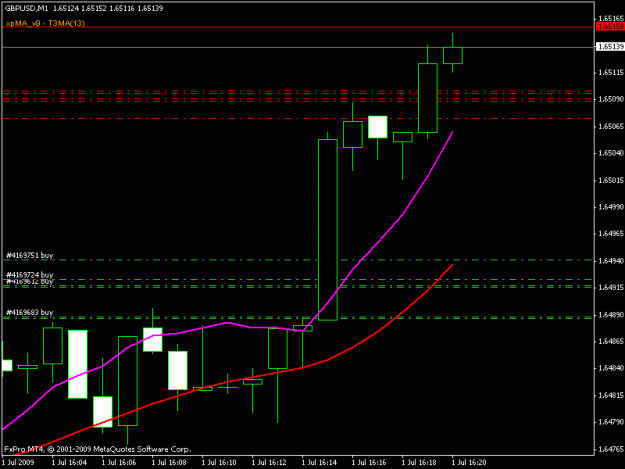Image resolution: width=625 pixels, height=469 pixels.
Task: Click the 1.65065 price scale label
Action: point(611,126)
